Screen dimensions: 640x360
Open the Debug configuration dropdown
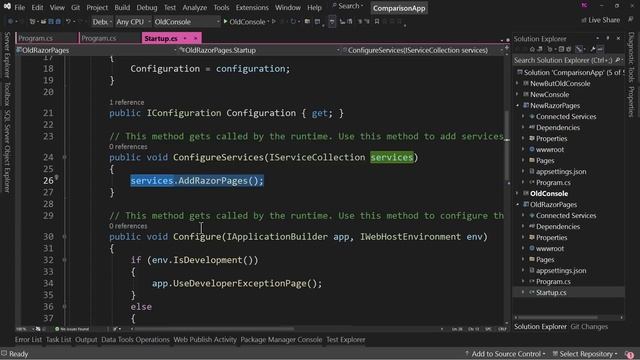click(102, 22)
